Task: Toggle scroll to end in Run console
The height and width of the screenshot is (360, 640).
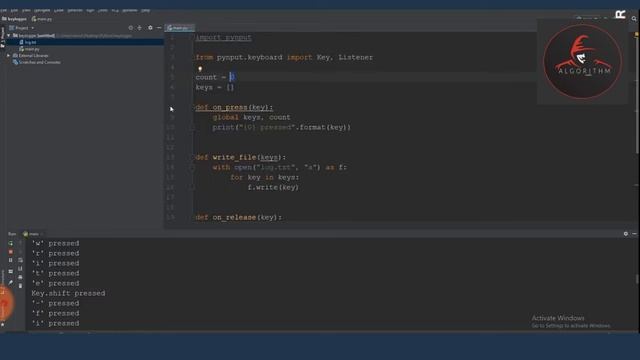Action: tap(20, 269)
